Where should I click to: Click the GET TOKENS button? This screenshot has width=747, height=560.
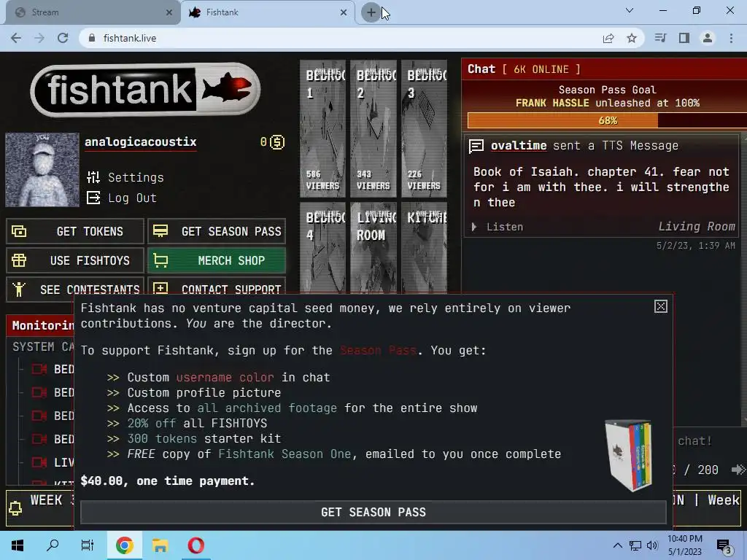(x=75, y=231)
